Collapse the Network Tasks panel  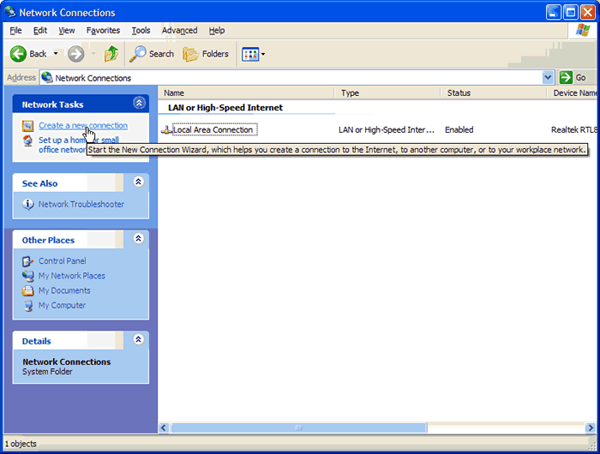coord(139,103)
